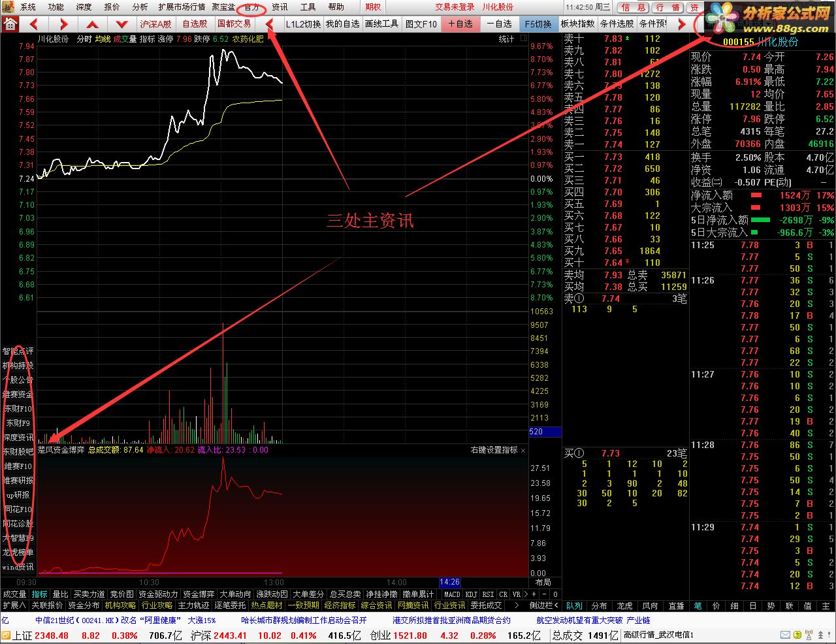The height and width of the screenshot is (644, 836).
Task: Open the 帮助 menu
Action: tap(336, 7)
